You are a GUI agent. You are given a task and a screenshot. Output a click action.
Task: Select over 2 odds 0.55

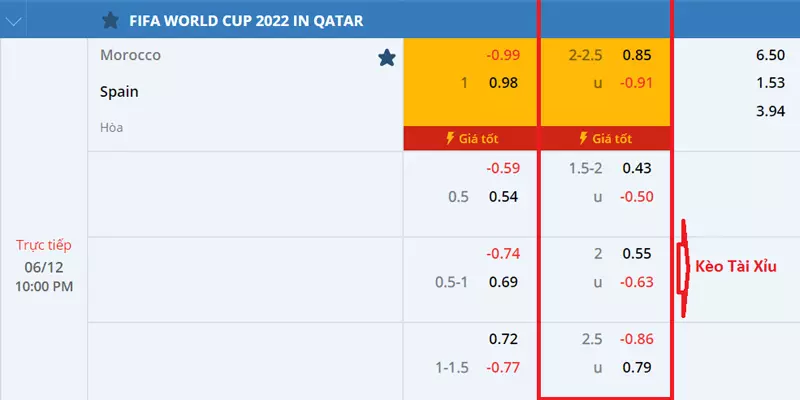(637, 254)
